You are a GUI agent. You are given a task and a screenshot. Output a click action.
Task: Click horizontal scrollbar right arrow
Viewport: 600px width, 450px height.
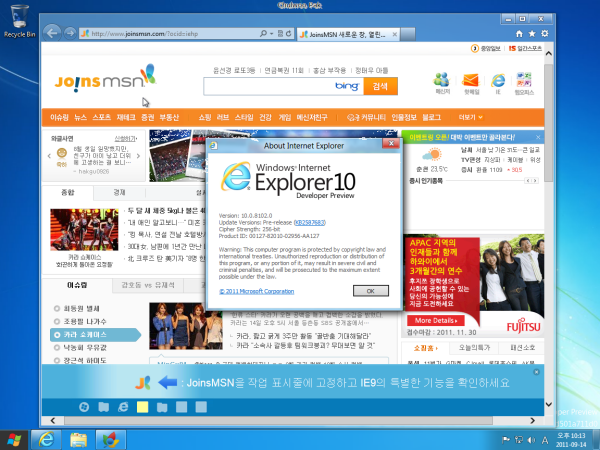tap(532, 421)
